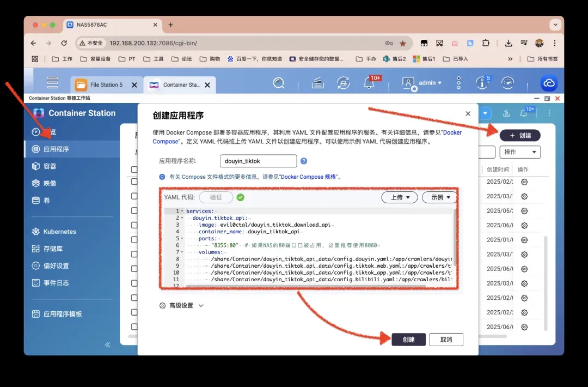Check the last visible row checkbox
588x387 pixels.
click(134, 327)
